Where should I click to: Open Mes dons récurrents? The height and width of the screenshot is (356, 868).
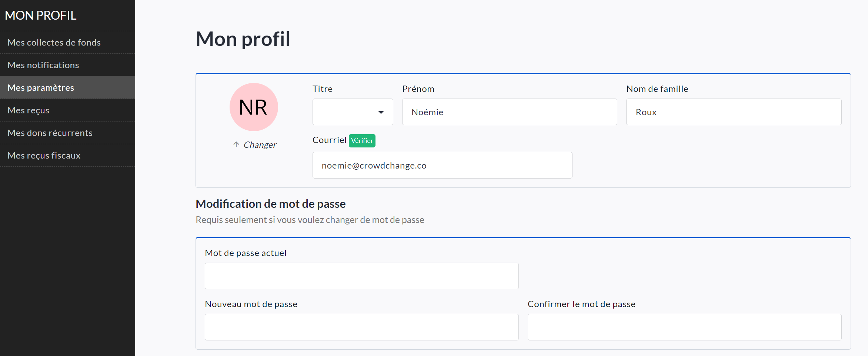tap(50, 133)
